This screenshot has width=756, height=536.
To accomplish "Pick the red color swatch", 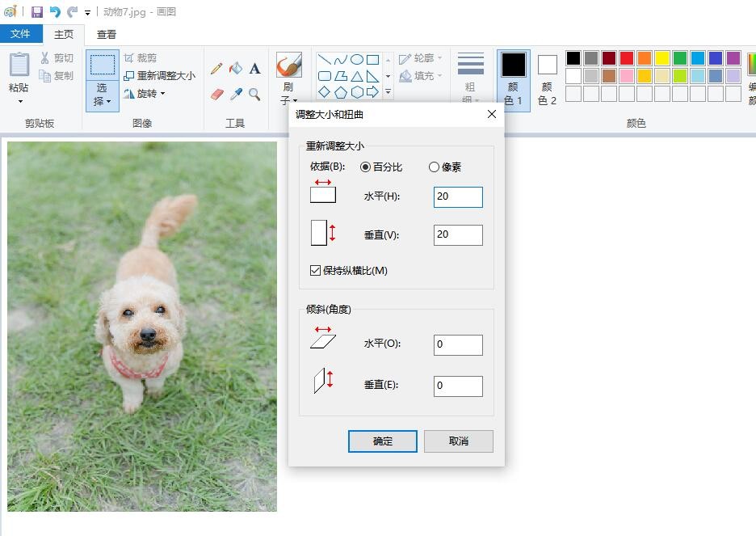I will 627,58.
